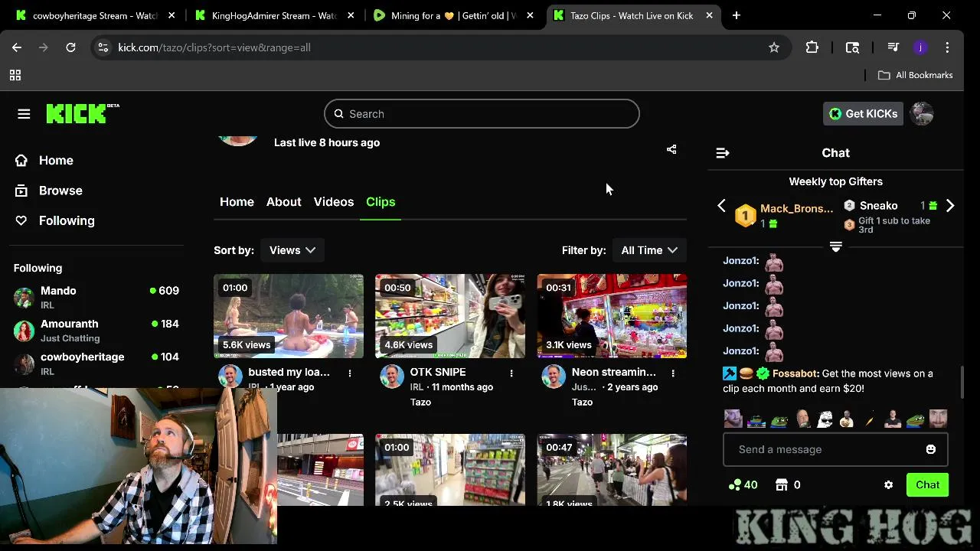Open cowboyheritage in Following list
The width and height of the screenshot is (980, 551).
(96, 363)
